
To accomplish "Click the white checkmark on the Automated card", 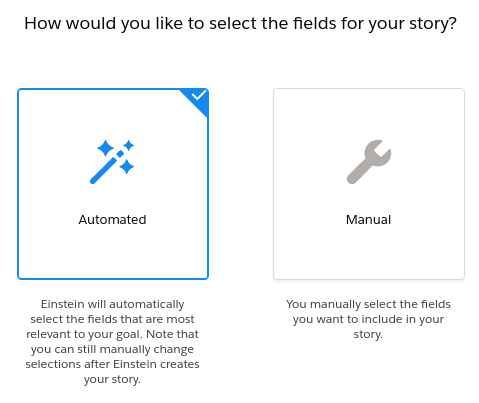I will point(199,95).
